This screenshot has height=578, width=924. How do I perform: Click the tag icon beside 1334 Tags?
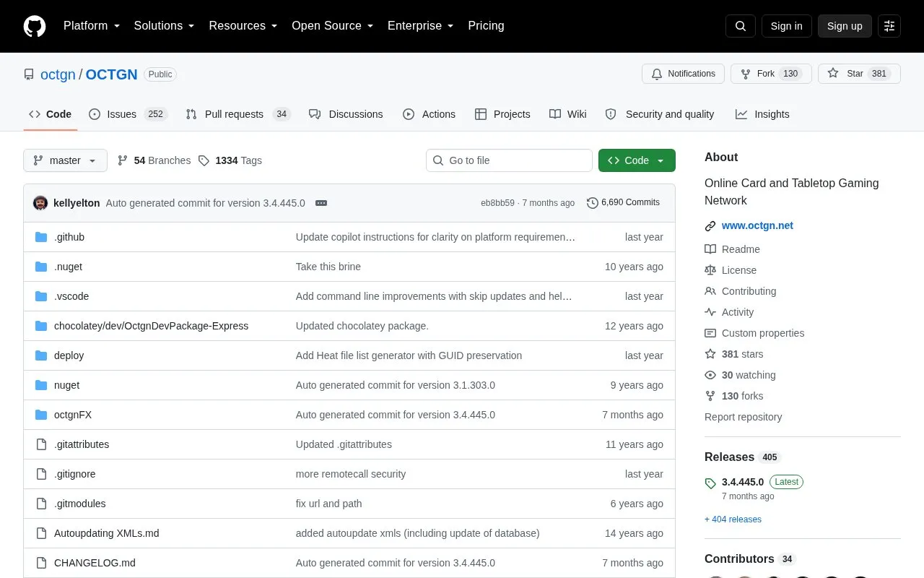[204, 160]
